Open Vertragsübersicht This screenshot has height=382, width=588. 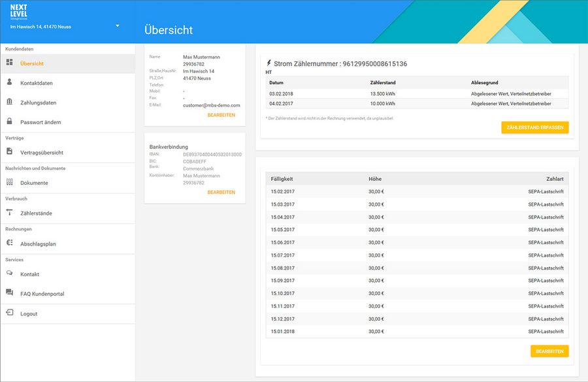point(67,153)
